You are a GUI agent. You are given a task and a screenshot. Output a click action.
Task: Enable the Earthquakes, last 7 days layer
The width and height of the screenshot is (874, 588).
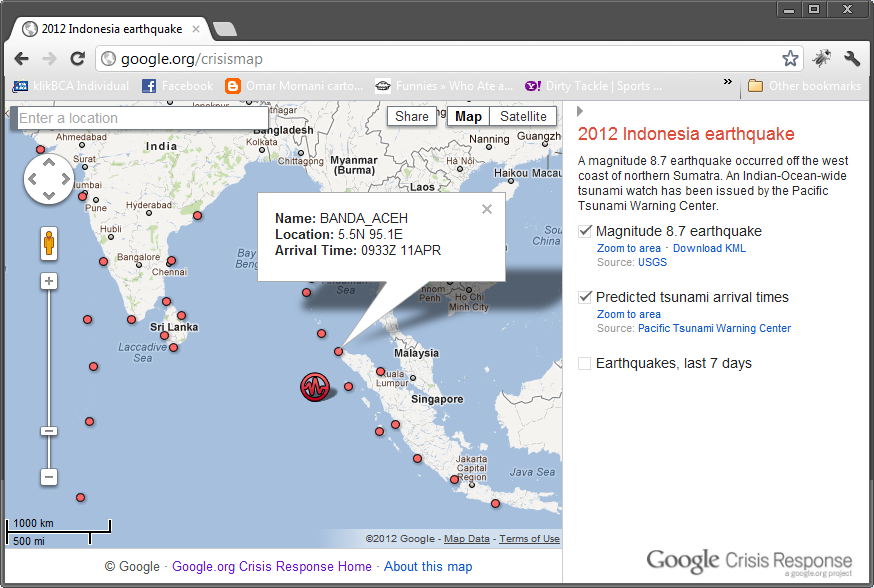click(584, 363)
